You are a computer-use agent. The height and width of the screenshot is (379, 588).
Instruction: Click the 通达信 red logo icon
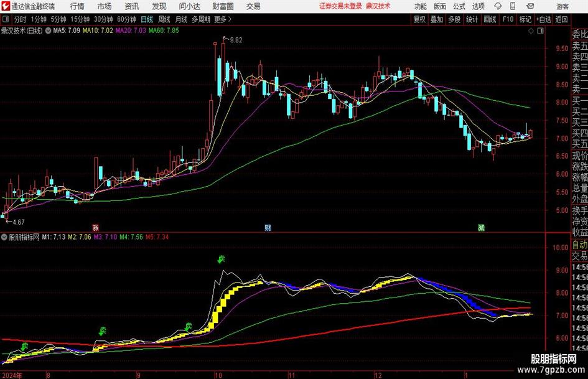[x=6, y=6]
